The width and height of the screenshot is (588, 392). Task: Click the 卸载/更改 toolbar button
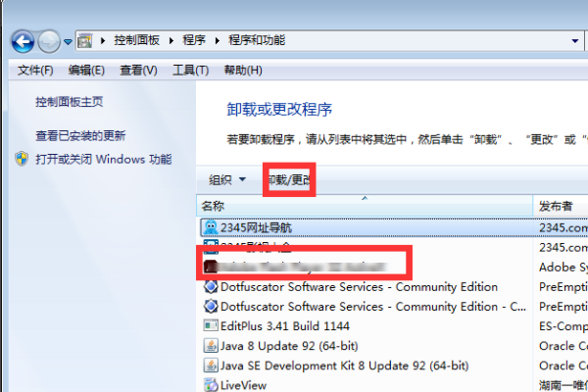pos(289,179)
